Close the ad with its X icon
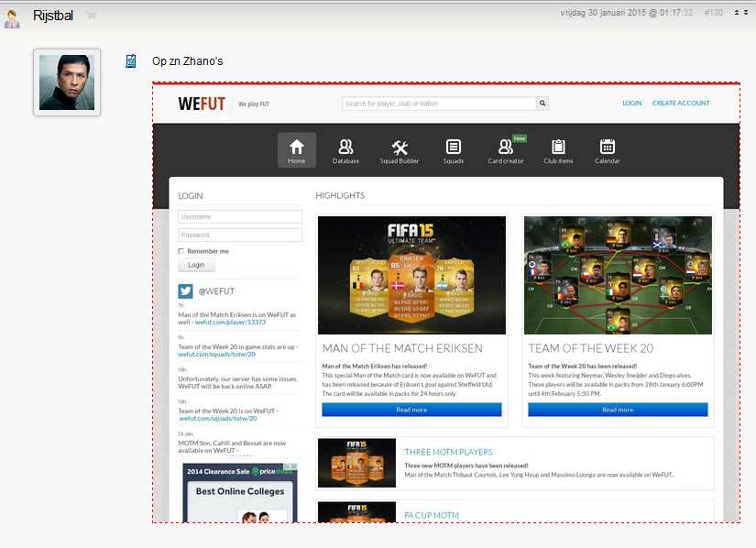This screenshot has width=756, height=548. (293, 466)
